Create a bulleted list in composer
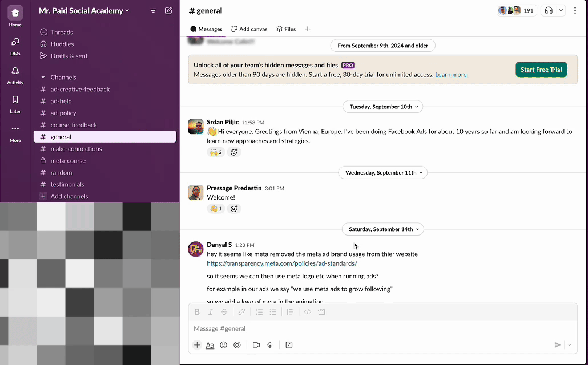 (273, 312)
